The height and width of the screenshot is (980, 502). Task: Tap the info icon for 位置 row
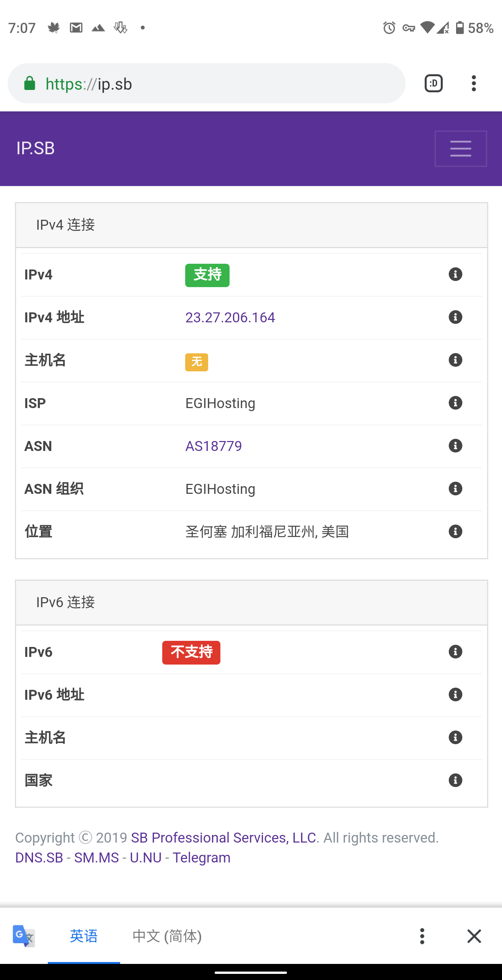pyautogui.click(x=455, y=532)
